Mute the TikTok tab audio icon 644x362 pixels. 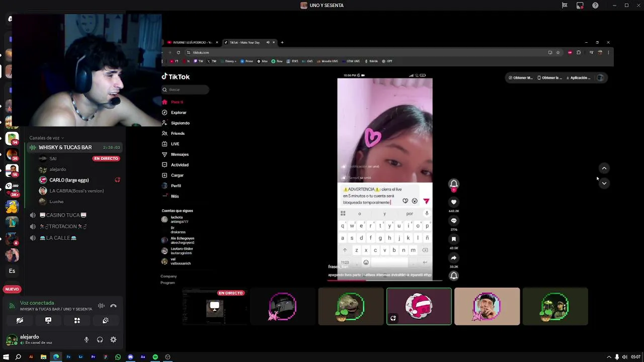coord(268,43)
